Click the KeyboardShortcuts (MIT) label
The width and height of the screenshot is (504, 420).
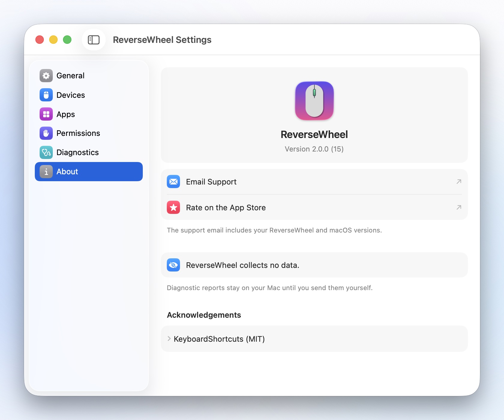pyautogui.click(x=219, y=339)
